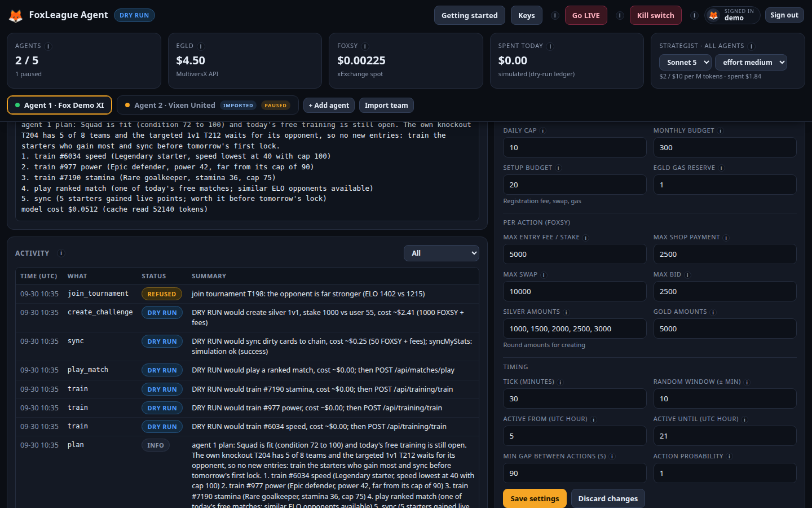Click Import team button

tap(386, 105)
